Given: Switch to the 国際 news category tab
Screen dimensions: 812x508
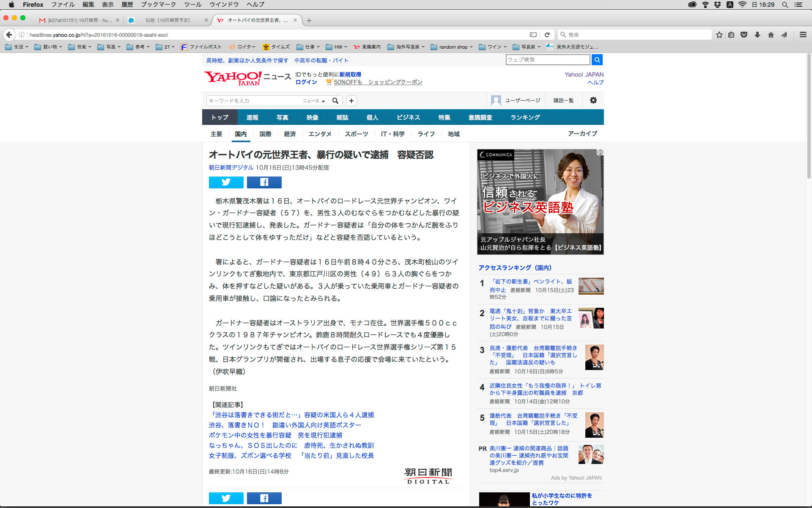Looking at the screenshot, I should coord(265,134).
